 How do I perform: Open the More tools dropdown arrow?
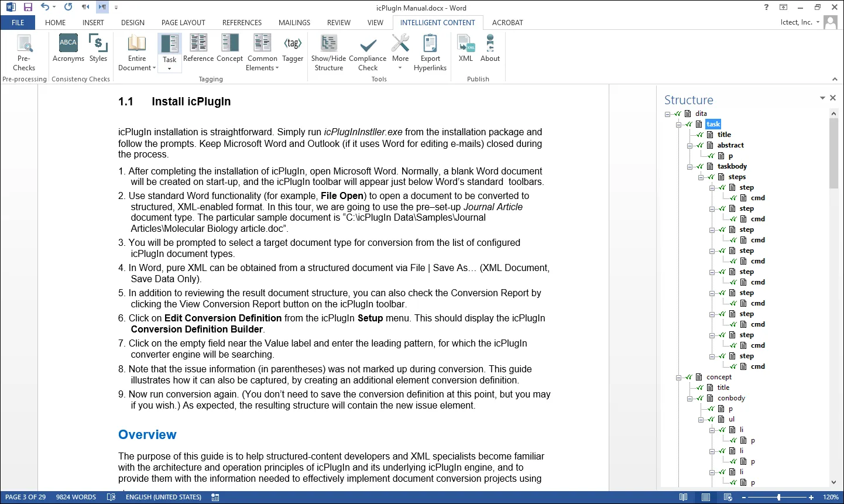[400, 68]
